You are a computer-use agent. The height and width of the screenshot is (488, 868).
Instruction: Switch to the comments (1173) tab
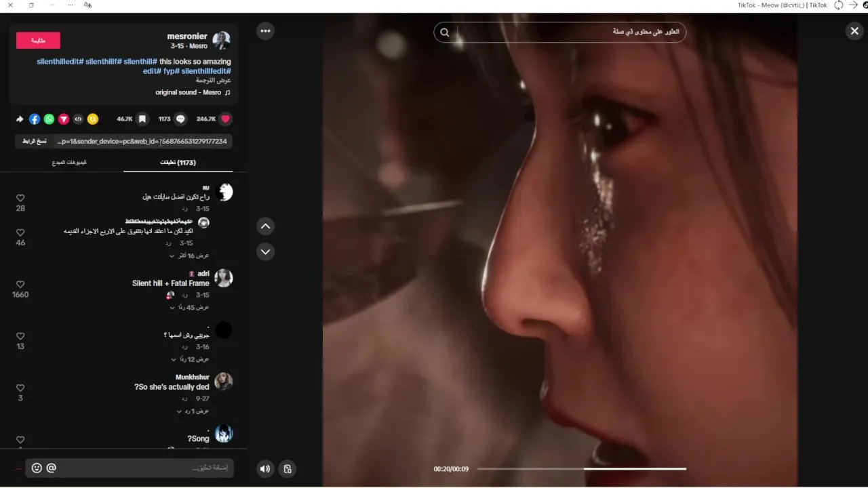(178, 163)
